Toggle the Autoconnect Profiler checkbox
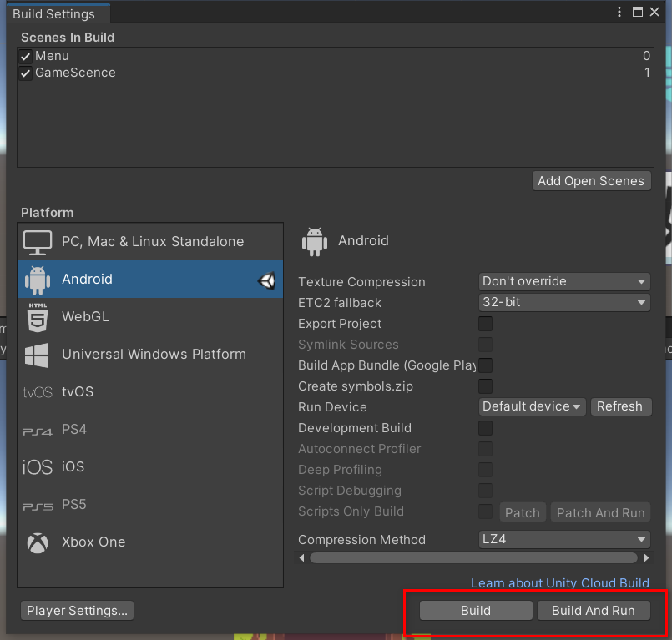This screenshot has height=640, width=672. (x=485, y=449)
